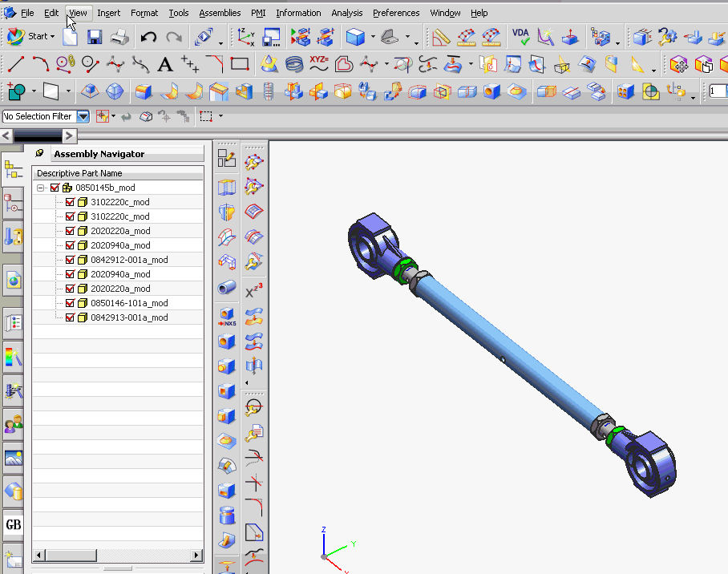Toggle checkbox of the first 2020220a_mod
The width and height of the screenshot is (728, 574).
[x=70, y=231]
